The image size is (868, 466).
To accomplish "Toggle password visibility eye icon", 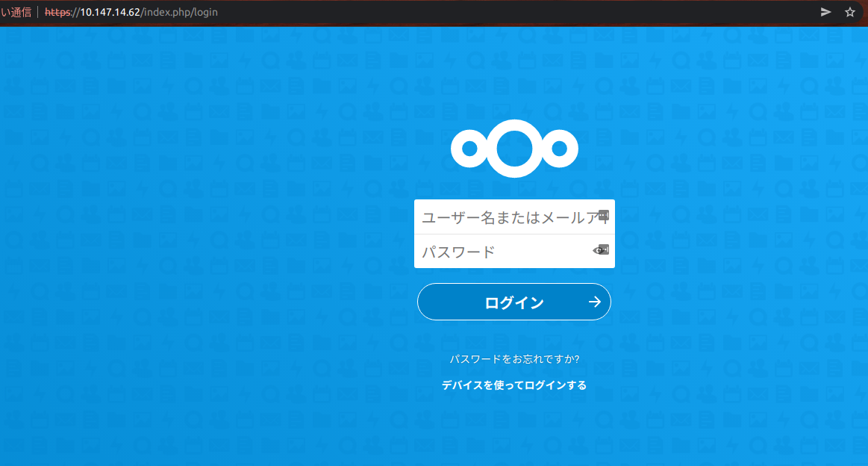I will 597,250.
